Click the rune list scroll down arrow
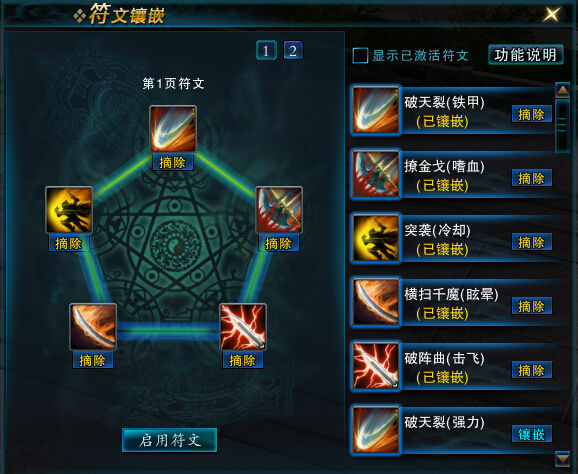578x474 pixels. 563,459
